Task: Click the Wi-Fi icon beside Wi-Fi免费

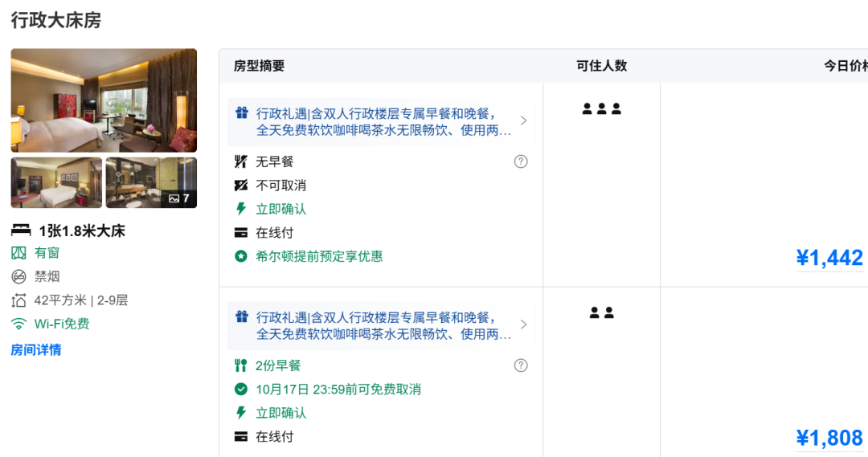Action: click(18, 324)
